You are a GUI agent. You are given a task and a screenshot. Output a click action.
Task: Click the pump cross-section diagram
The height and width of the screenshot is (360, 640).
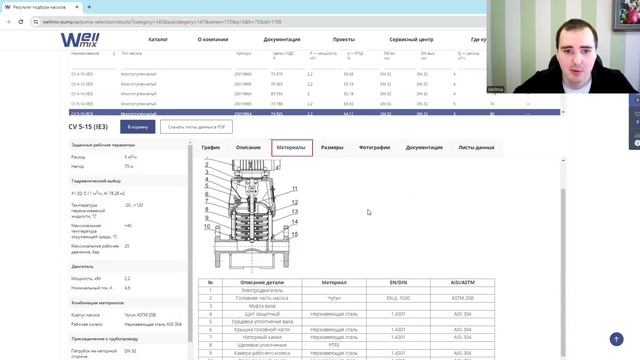click(252, 215)
